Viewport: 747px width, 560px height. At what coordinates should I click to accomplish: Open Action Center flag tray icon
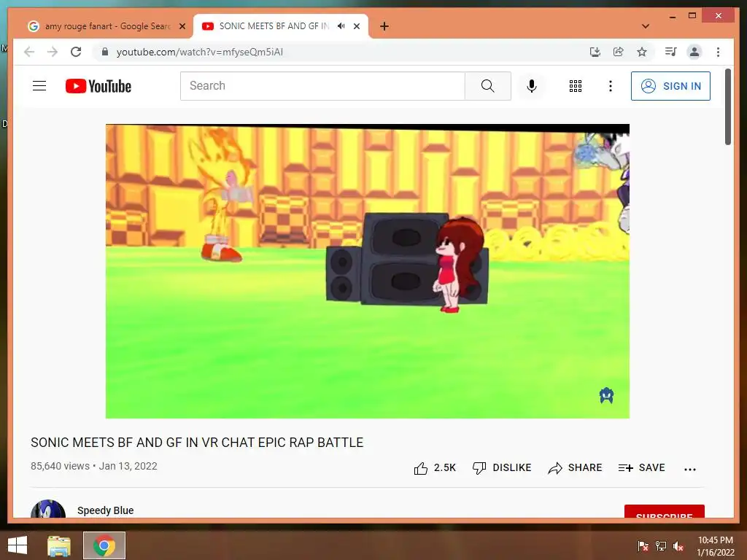[643, 545]
